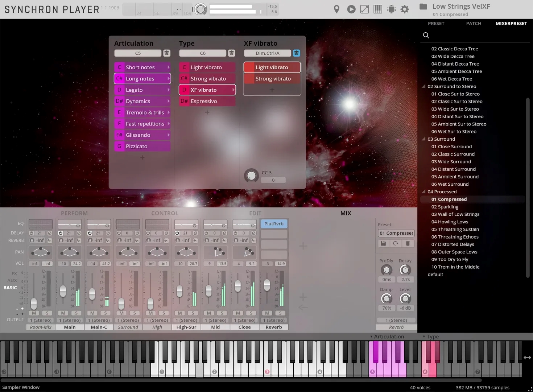Open settings with the gear icon
533x392 pixels.
(405, 9)
